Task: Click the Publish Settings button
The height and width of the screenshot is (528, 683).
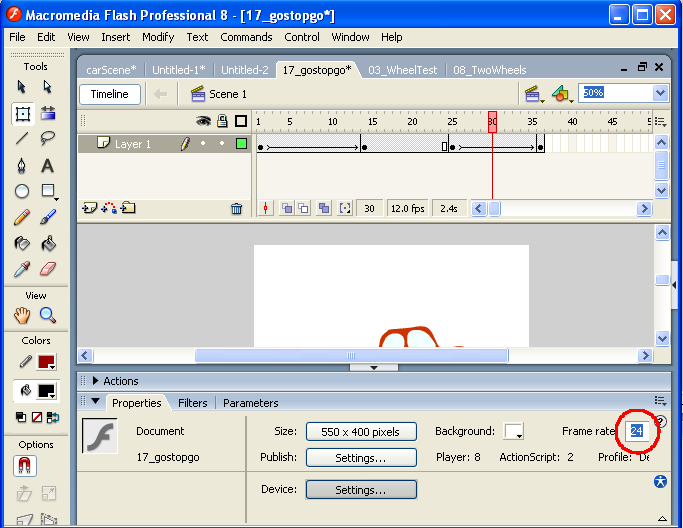Action: tap(360, 458)
